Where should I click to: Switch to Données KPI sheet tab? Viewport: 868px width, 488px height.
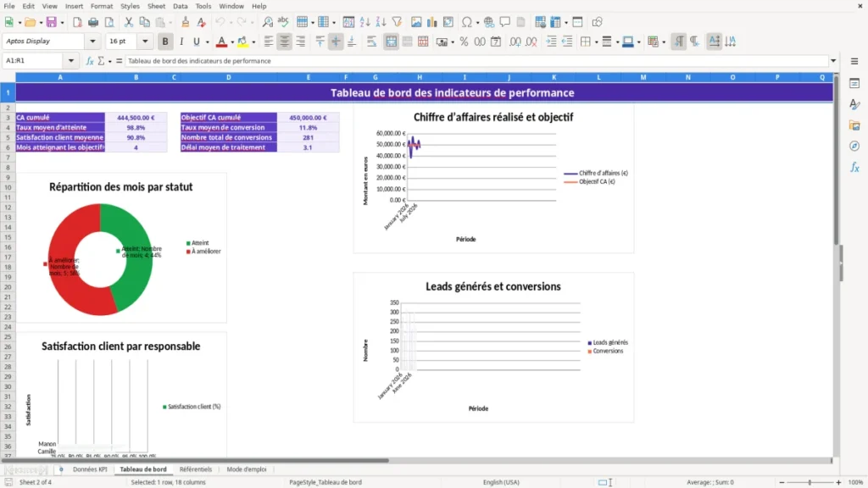point(90,469)
